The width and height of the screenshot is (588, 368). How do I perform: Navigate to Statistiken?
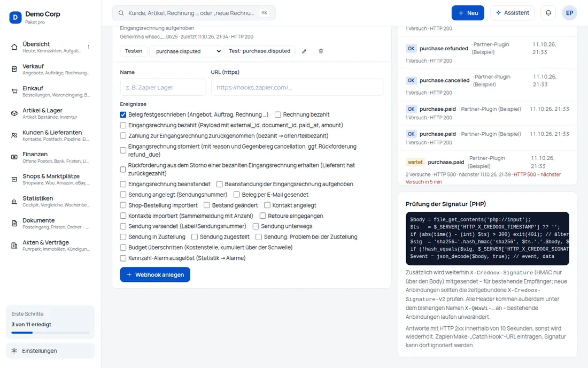pos(50,202)
